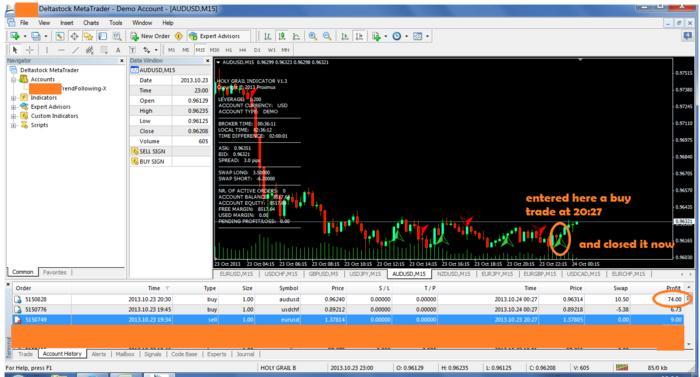Switch to the EURUSD,M15 chart tab
The image size is (700, 377).
click(236, 274)
